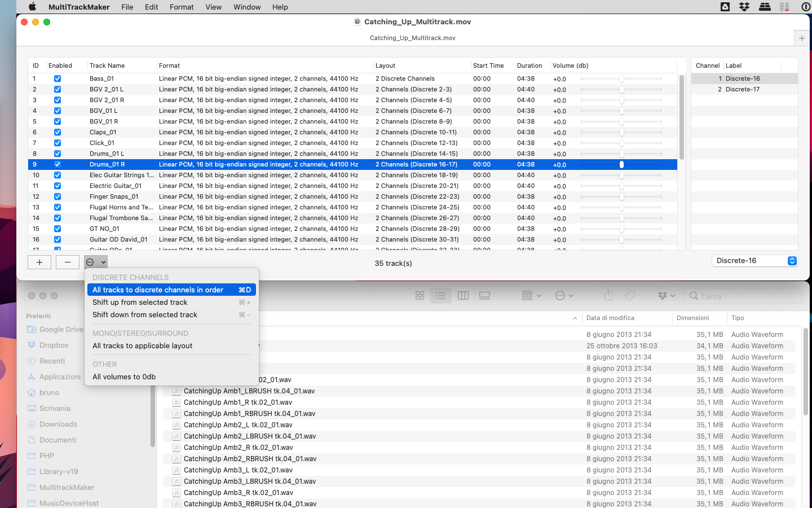Switch Finder to column view
This screenshot has height=508, width=812.
pos(464,296)
